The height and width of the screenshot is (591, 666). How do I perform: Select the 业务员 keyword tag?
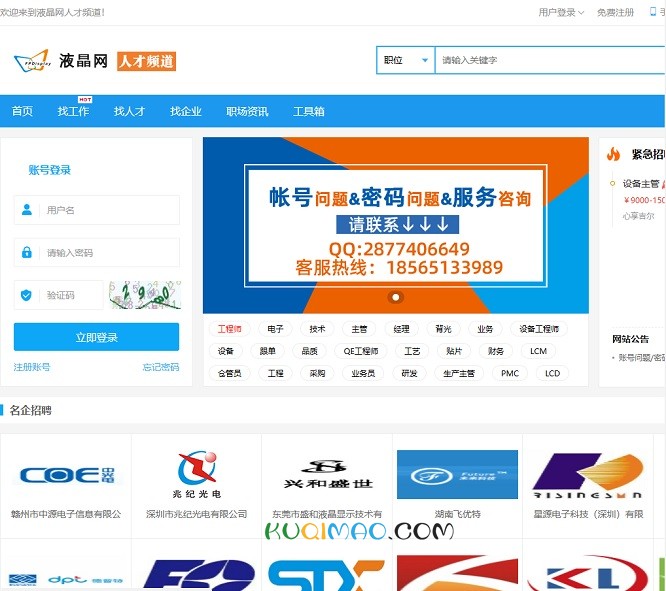(363, 373)
